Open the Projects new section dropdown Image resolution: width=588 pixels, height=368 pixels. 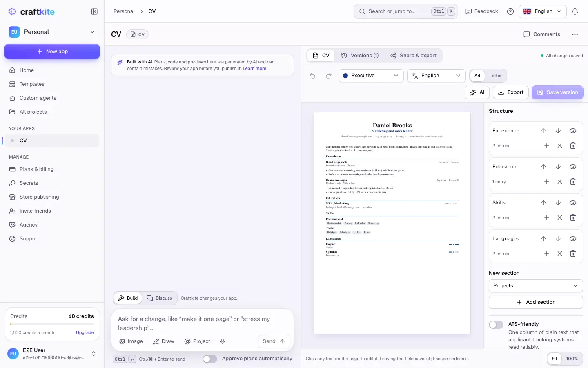point(535,286)
